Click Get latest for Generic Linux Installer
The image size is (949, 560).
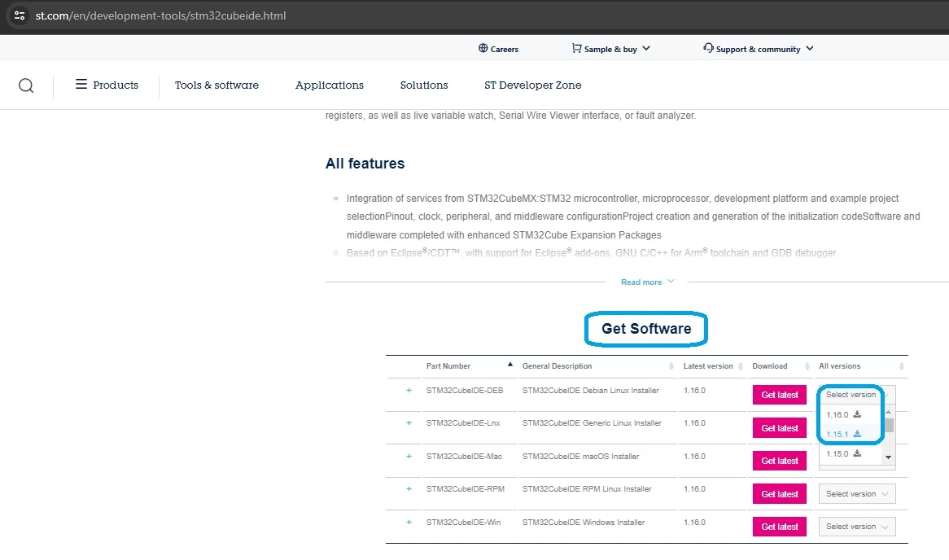780,428
